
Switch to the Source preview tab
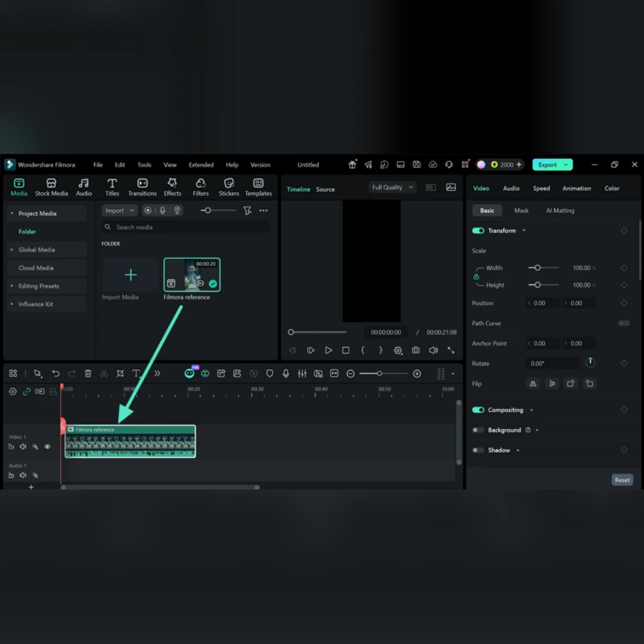325,190
